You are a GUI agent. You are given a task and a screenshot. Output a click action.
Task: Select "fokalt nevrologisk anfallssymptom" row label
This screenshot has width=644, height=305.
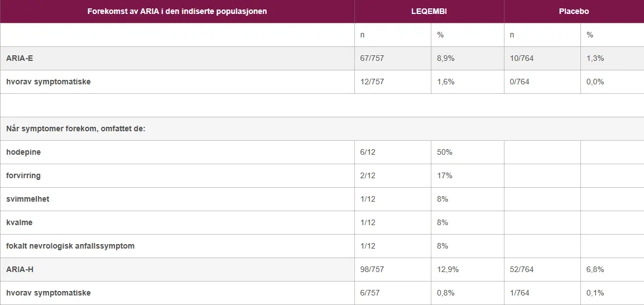tap(70, 246)
